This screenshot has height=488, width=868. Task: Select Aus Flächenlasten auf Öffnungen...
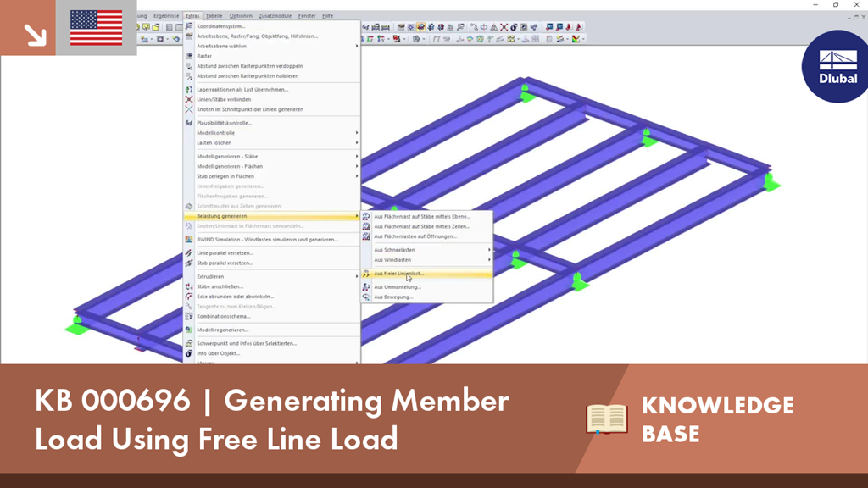pos(427,236)
